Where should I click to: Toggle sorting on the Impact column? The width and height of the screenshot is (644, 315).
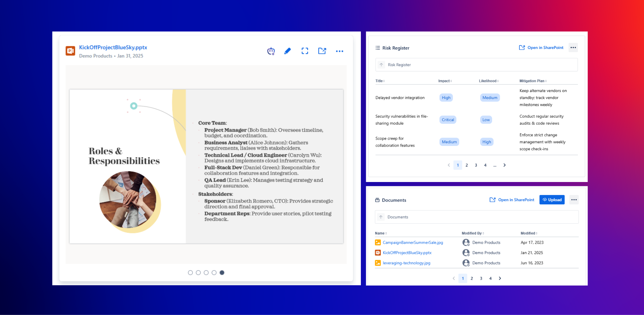(x=445, y=81)
